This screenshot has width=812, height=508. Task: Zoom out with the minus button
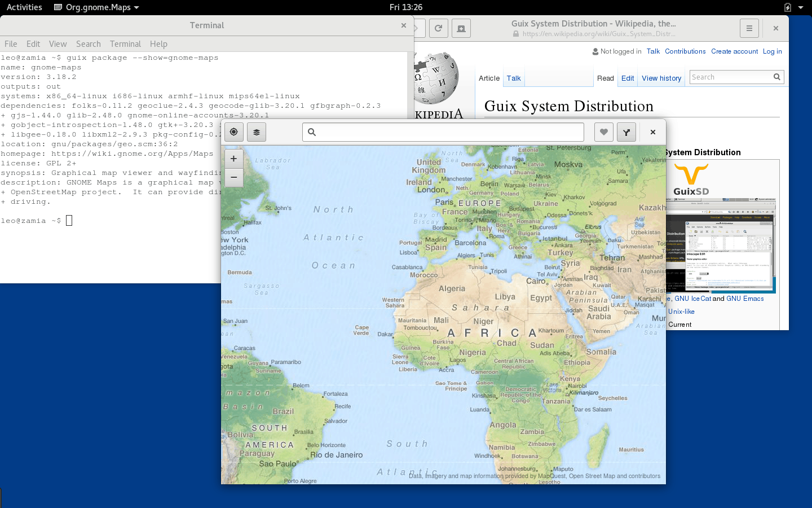tap(233, 177)
